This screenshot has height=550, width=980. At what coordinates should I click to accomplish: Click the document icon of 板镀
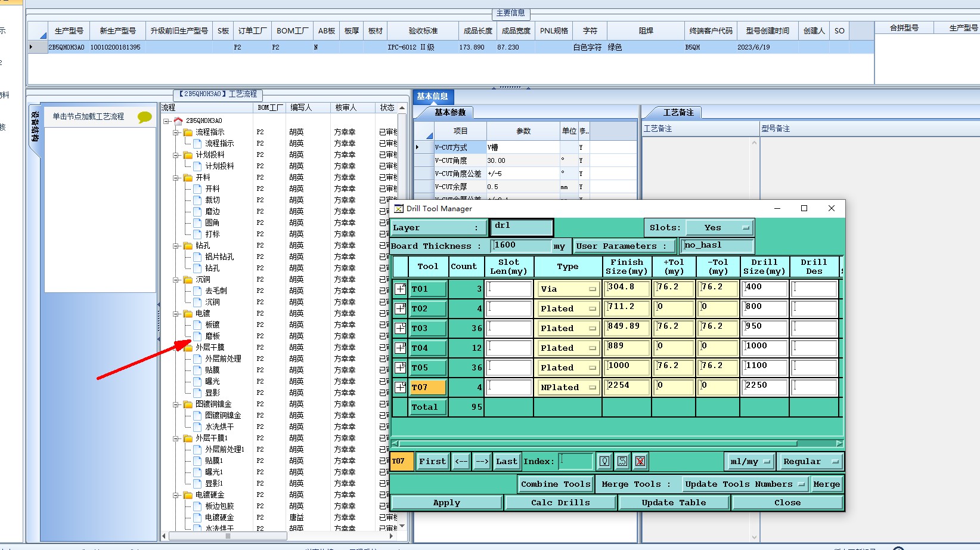click(197, 325)
